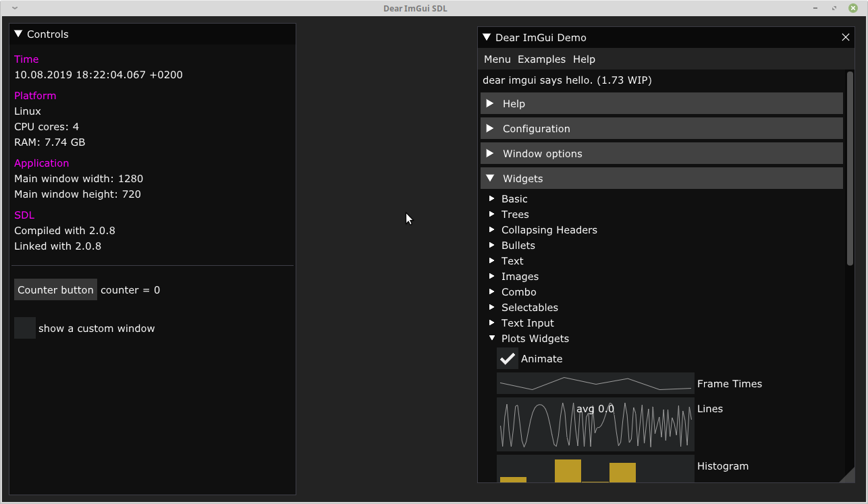
Task: Expand the Text Input tree node
Action: (492, 323)
